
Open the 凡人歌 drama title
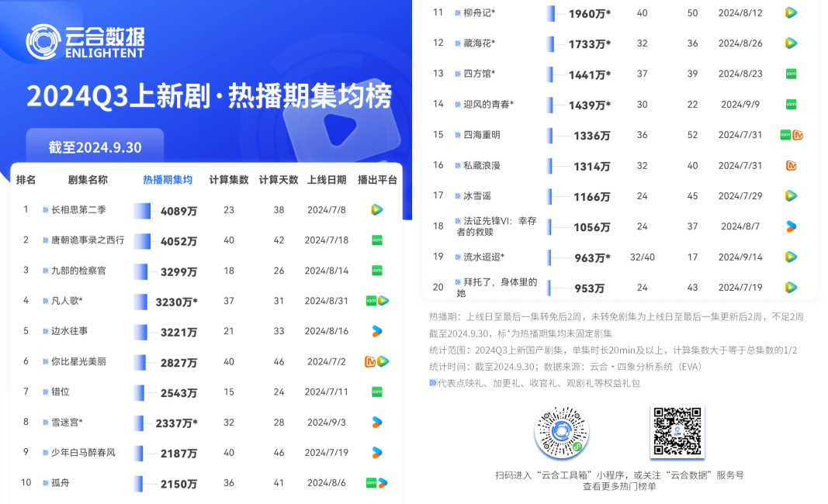[67, 301]
